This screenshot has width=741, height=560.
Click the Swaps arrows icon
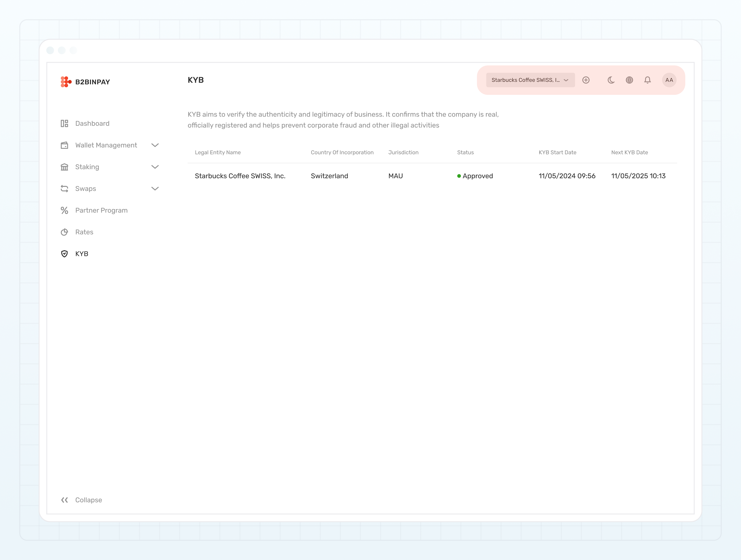tap(64, 188)
